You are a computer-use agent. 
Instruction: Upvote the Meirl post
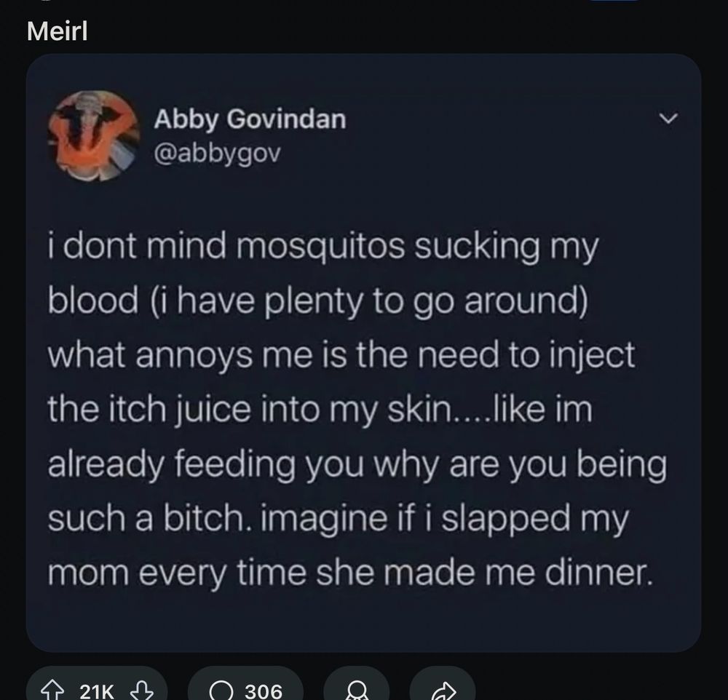tap(52, 691)
